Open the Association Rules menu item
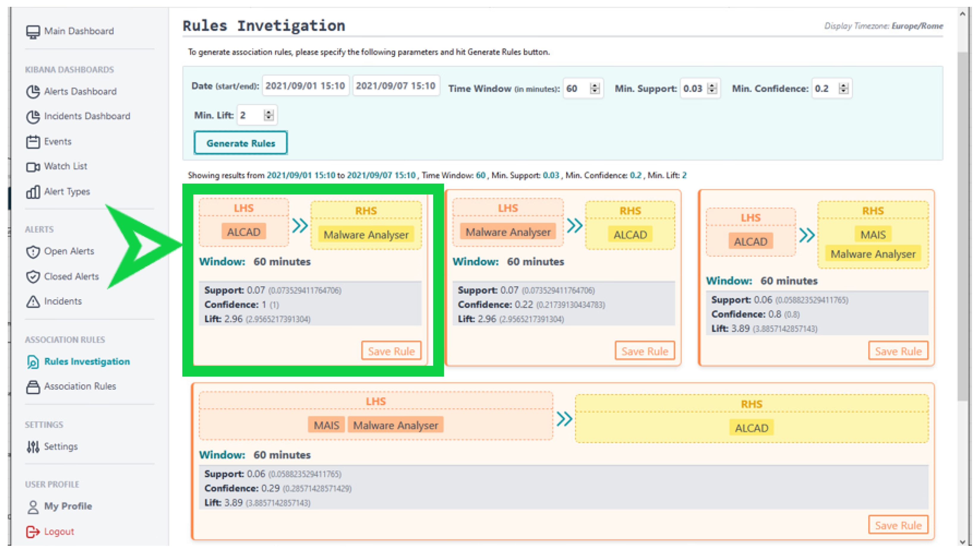The height and width of the screenshot is (555, 980). click(x=80, y=386)
